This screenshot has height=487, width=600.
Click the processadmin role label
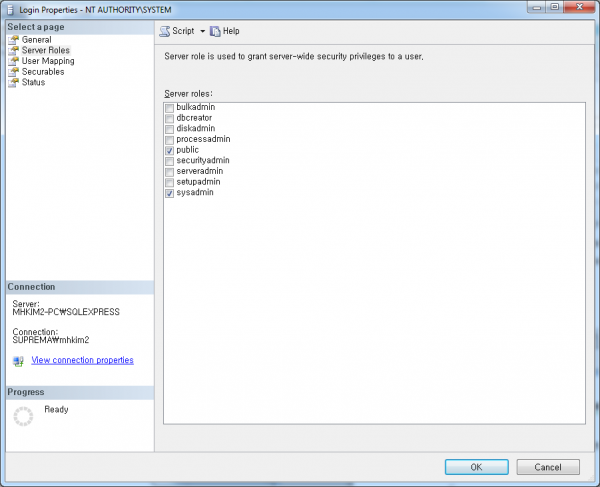tap(203, 139)
